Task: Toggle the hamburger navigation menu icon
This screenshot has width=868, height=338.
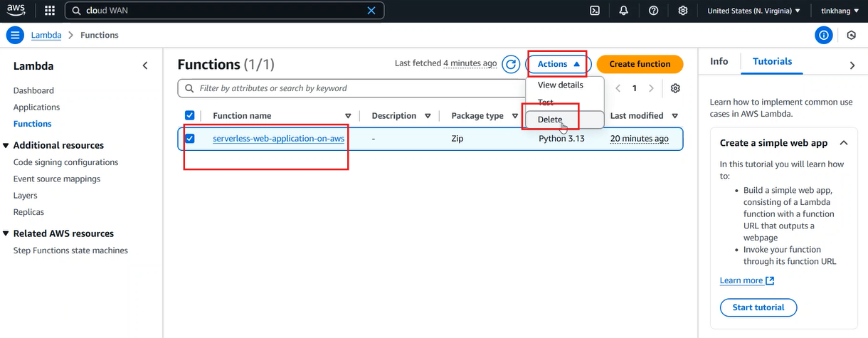Action: 15,35
